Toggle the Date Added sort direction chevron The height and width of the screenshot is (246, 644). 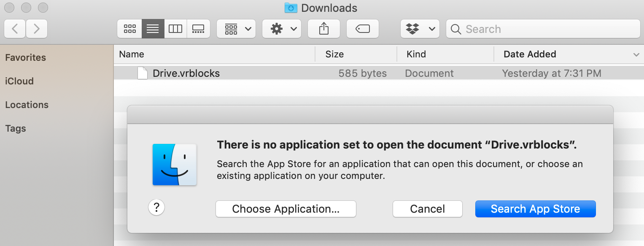point(636,54)
